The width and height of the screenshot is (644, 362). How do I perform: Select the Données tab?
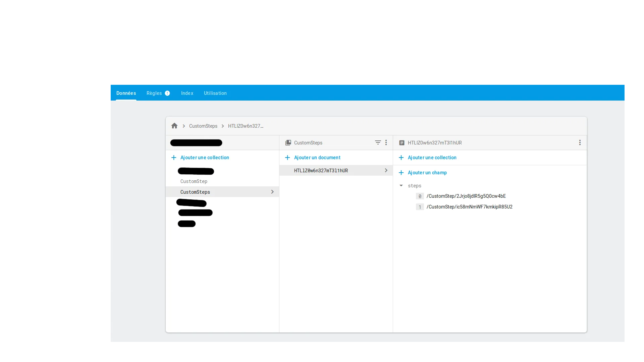tap(126, 93)
